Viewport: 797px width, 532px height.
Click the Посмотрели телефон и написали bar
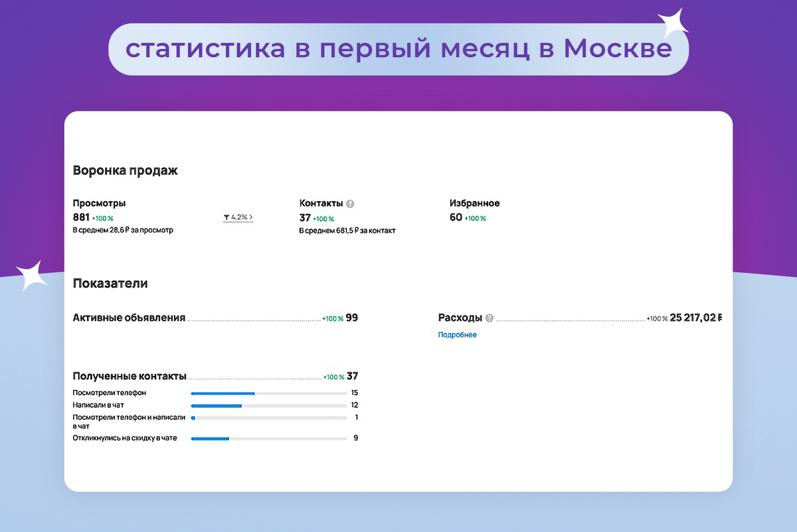pos(268,418)
